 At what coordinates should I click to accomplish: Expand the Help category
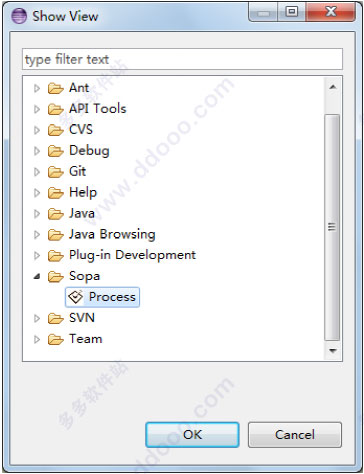point(37,193)
